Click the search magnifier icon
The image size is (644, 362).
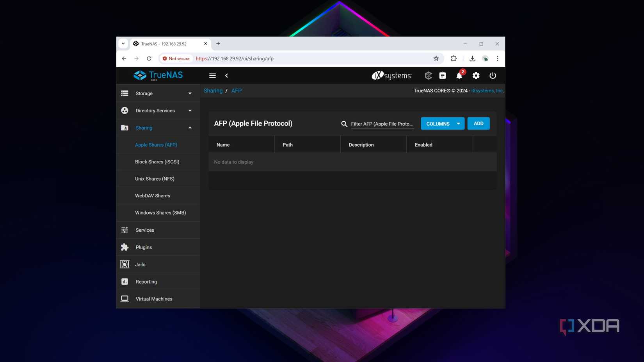click(x=344, y=124)
